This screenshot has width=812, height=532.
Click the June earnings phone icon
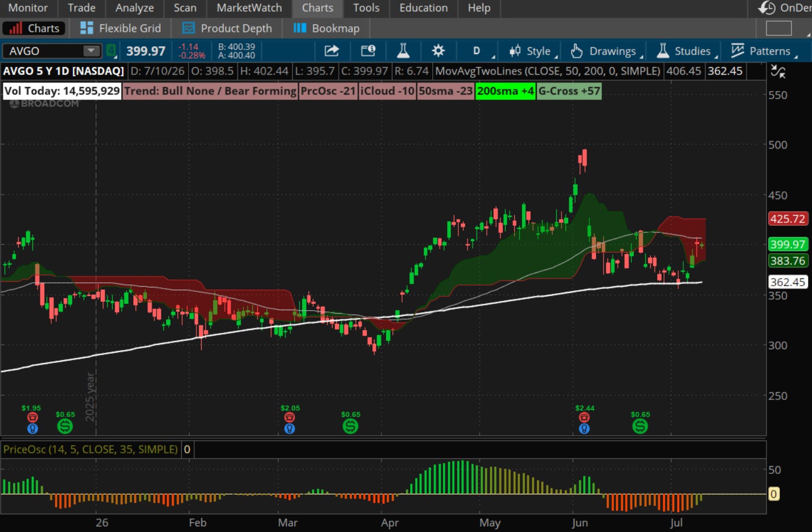[584, 418]
